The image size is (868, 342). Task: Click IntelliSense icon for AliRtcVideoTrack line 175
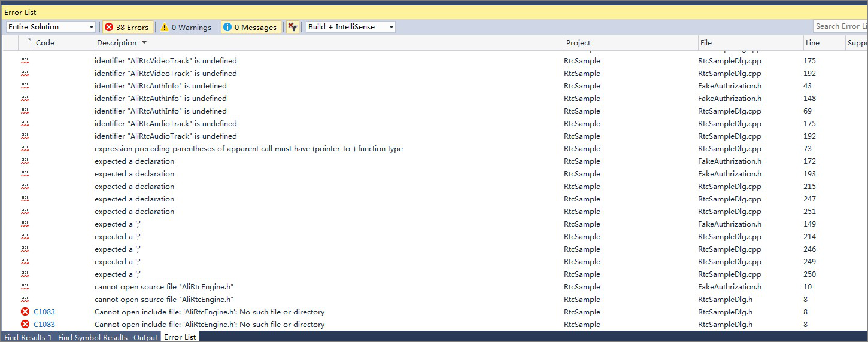[25, 60]
